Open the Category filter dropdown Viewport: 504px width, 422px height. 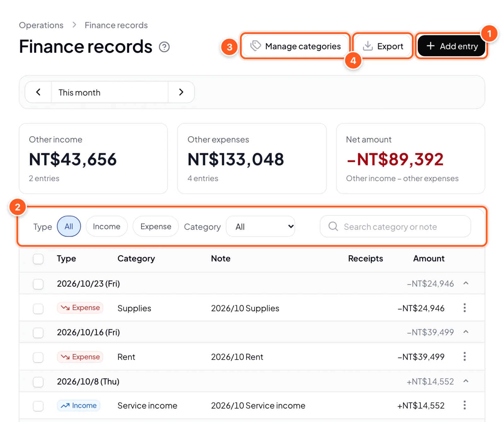coord(261,226)
